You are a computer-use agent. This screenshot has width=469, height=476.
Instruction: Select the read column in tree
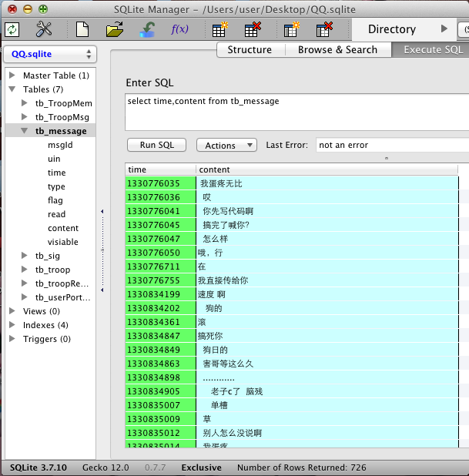pos(56,214)
